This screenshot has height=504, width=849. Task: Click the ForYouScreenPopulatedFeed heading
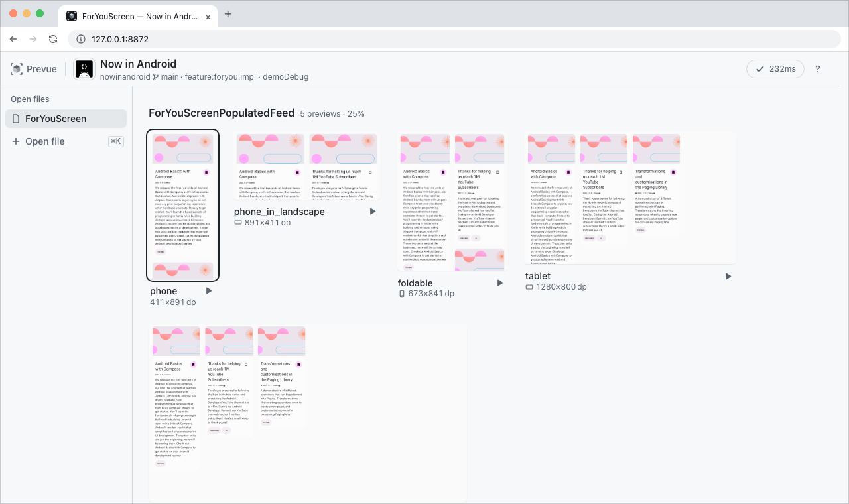pos(222,113)
